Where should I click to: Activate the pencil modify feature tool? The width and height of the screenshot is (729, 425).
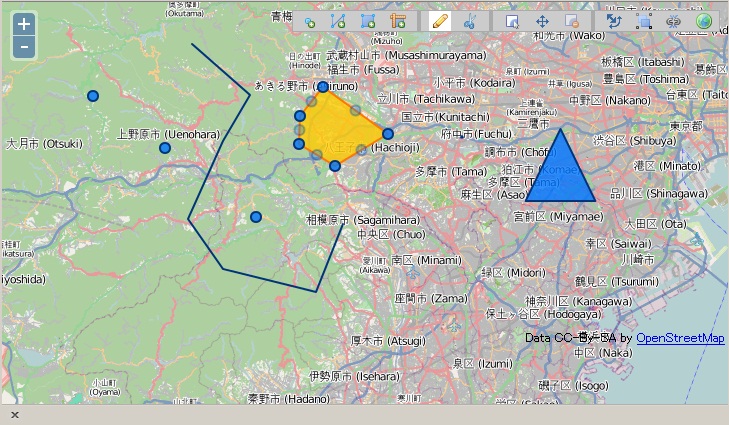click(439, 21)
